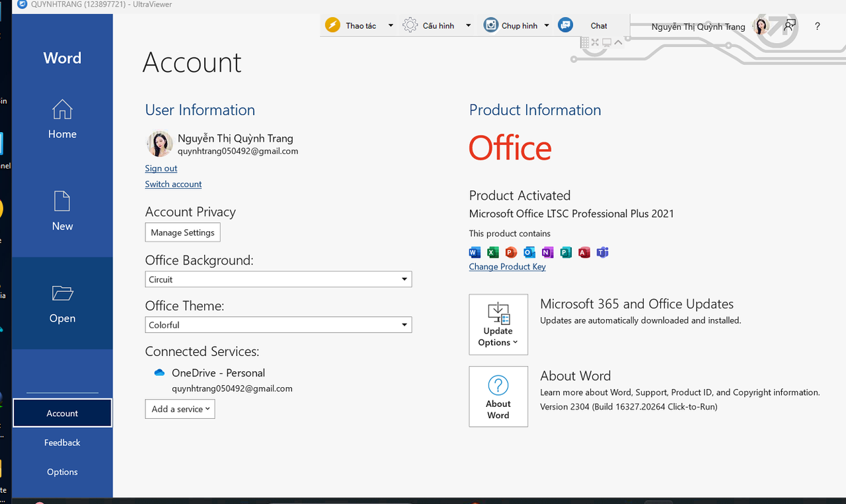846x504 pixels.
Task: Click the Word product icon
Action: (475, 252)
